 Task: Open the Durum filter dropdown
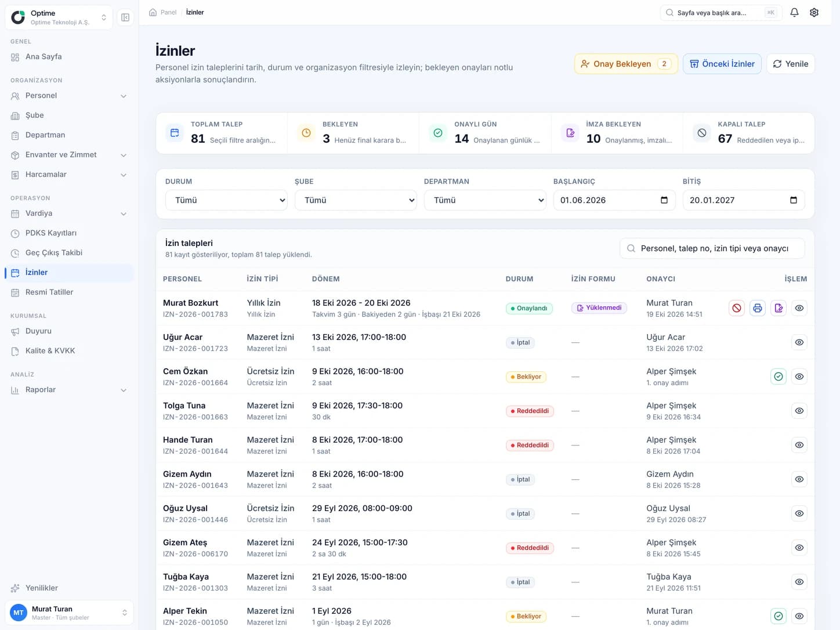226,200
